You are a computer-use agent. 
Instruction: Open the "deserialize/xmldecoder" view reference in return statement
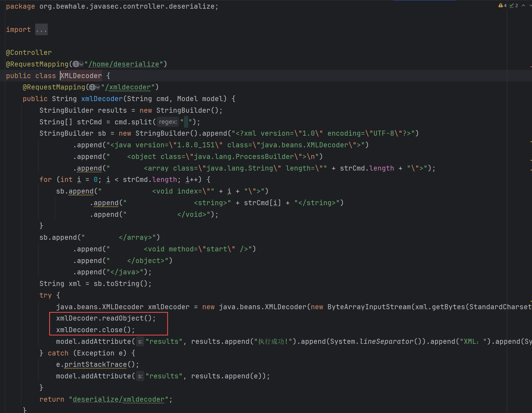pyautogui.click(x=119, y=399)
